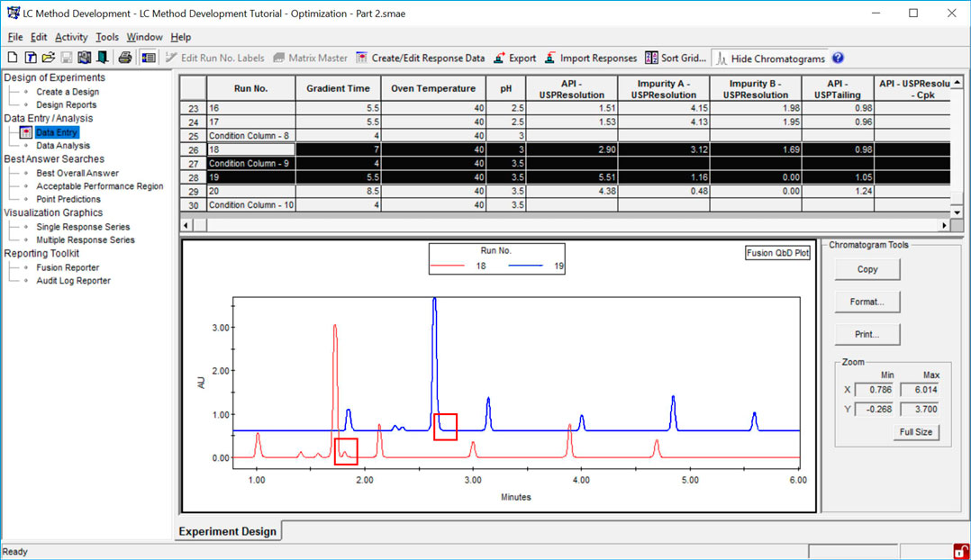971x560 pixels.
Task: Click the X Min zoom field
Action: 874,390
